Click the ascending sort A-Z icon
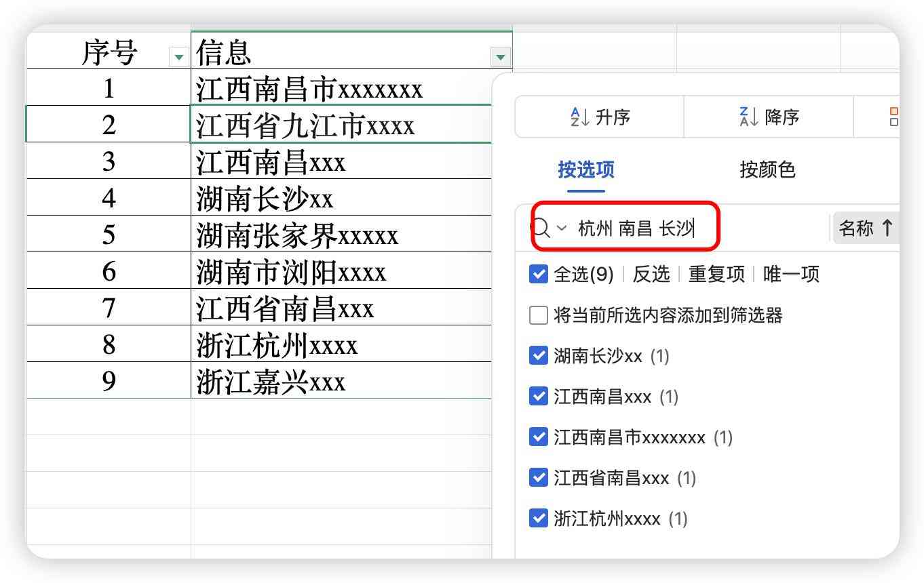924x583 pixels. pyautogui.click(x=578, y=117)
